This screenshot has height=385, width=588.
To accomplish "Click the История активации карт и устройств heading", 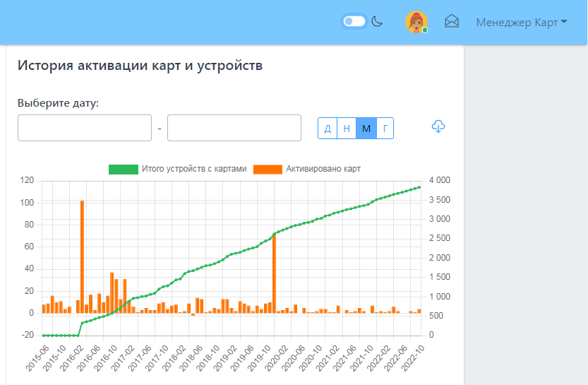I will [x=140, y=66].
